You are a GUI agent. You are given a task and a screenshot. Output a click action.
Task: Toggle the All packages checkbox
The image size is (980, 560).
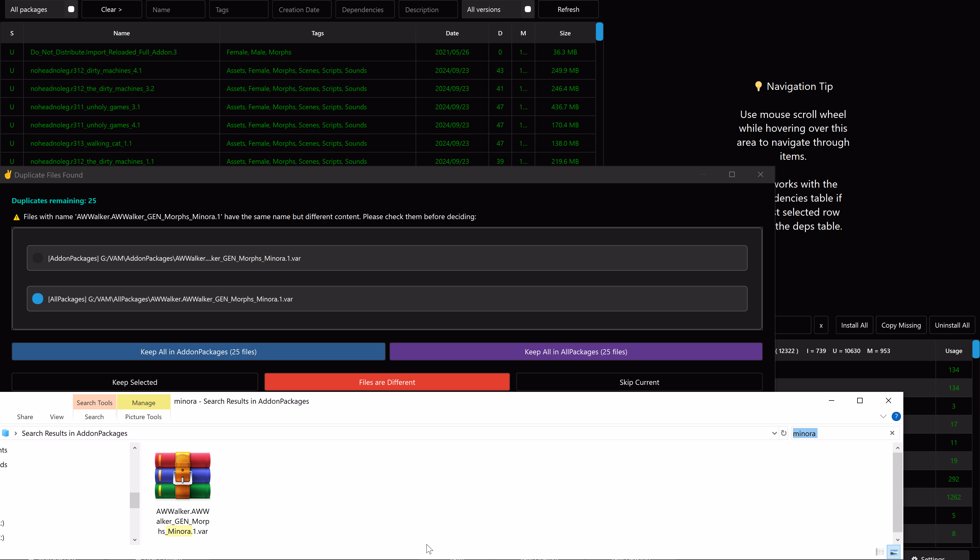coord(71,9)
